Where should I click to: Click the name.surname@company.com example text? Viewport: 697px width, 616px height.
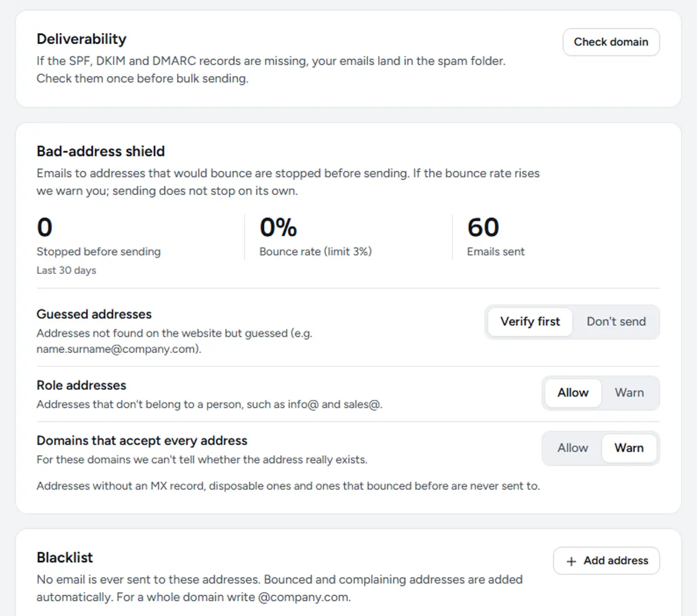coord(118,349)
